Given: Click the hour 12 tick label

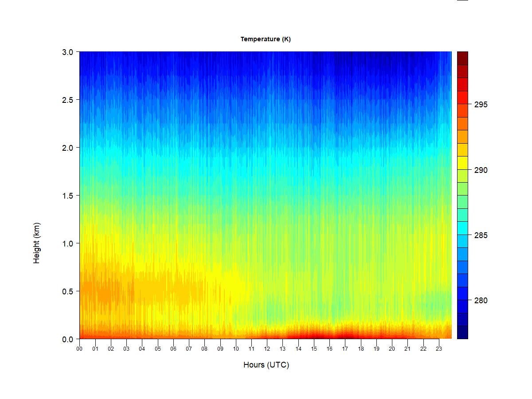Looking at the screenshot, I should pos(267,349).
